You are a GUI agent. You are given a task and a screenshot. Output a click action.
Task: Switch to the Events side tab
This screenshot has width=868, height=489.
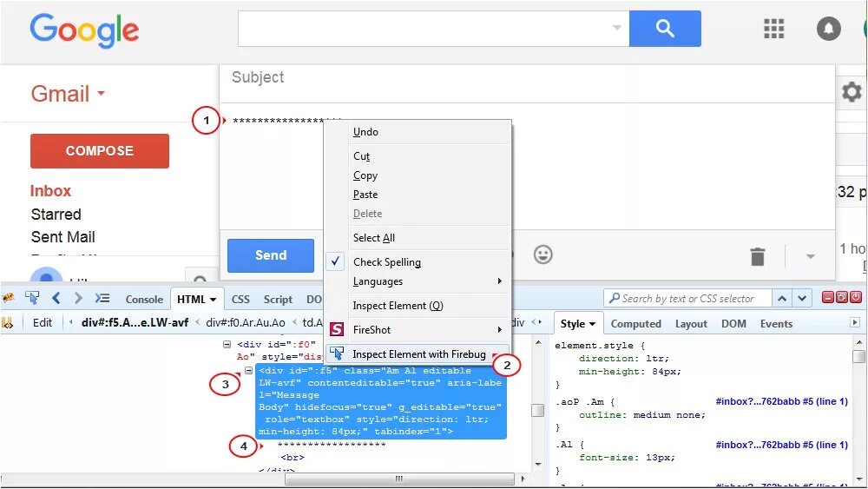tap(776, 324)
